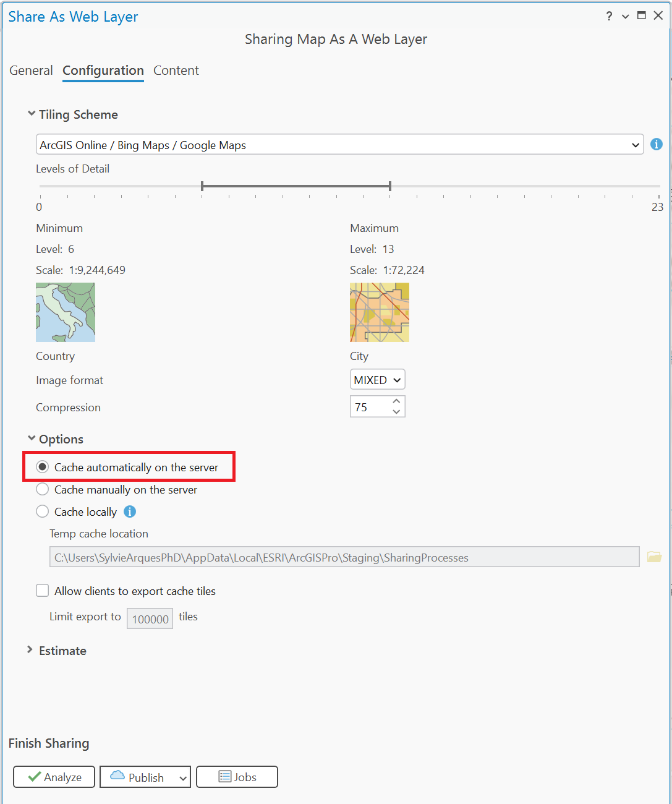Viewport: 672px width, 804px height.
Task: Click the Sharing Map As A Web Layer title
Action: [x=336, y=39]
